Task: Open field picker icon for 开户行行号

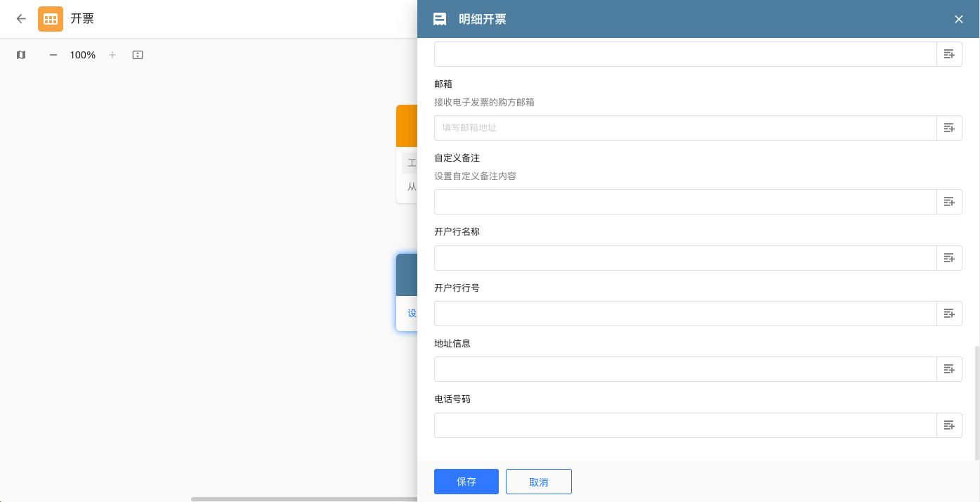Action: click(x=949, y=314)
